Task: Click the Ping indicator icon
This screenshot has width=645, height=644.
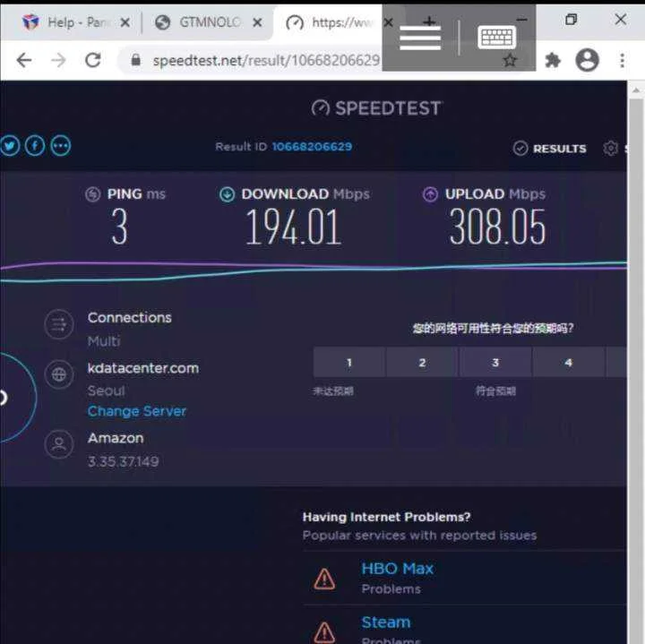Action: [93, 194]
